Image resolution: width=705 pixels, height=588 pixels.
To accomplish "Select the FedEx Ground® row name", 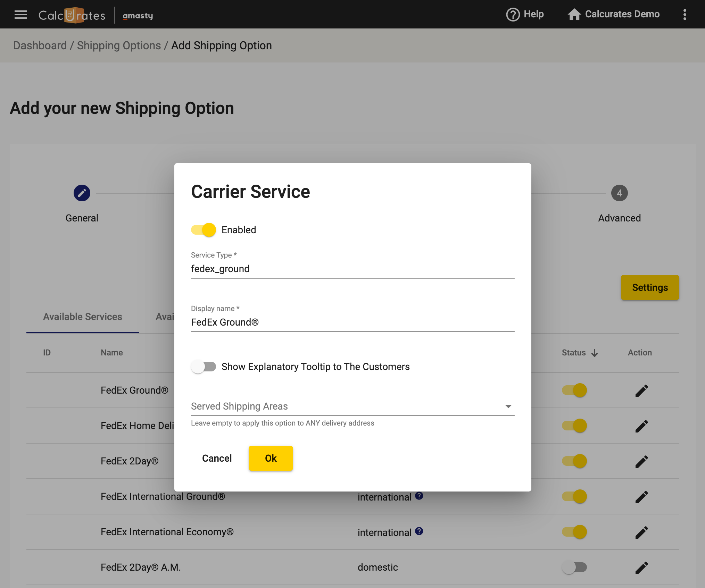I will point(134,390).
